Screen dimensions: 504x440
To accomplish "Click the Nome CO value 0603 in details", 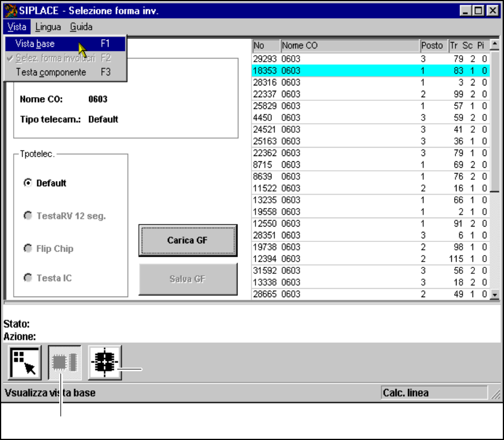I will [x=98, y=99].
